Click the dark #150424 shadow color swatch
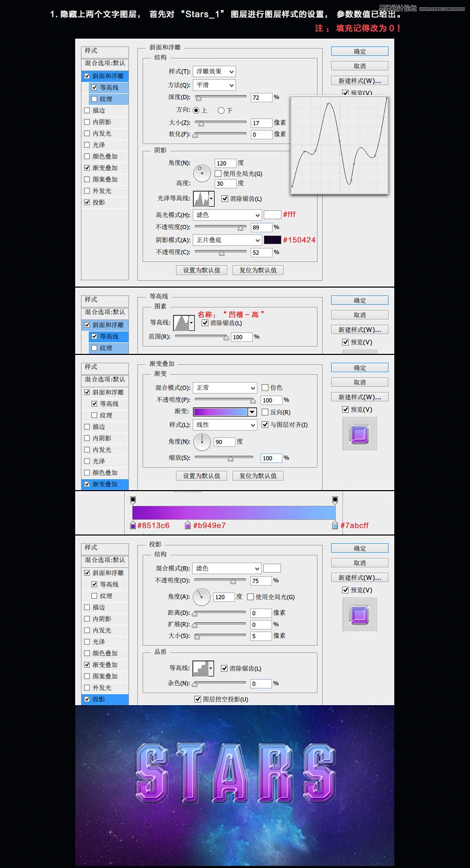This screenshot has height=868, width=470. (x=272, y=240)
